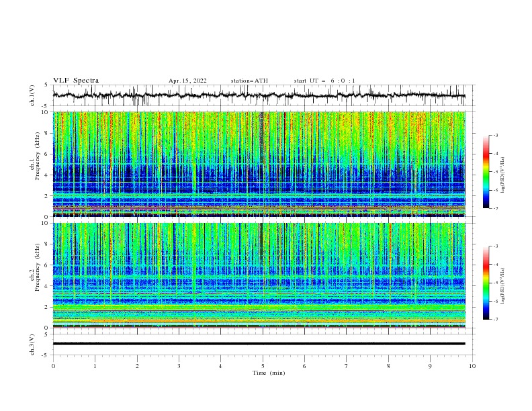Click the "-7" label on ch.1 colorbar
Image resolution: width=532 pixels, height=411 pixels.
(496, 209)
